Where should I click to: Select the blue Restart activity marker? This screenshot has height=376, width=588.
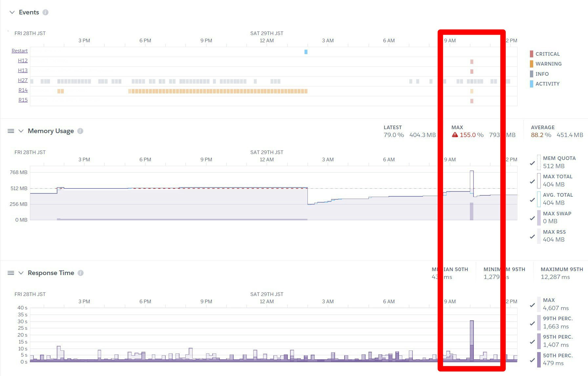[306, 52]
